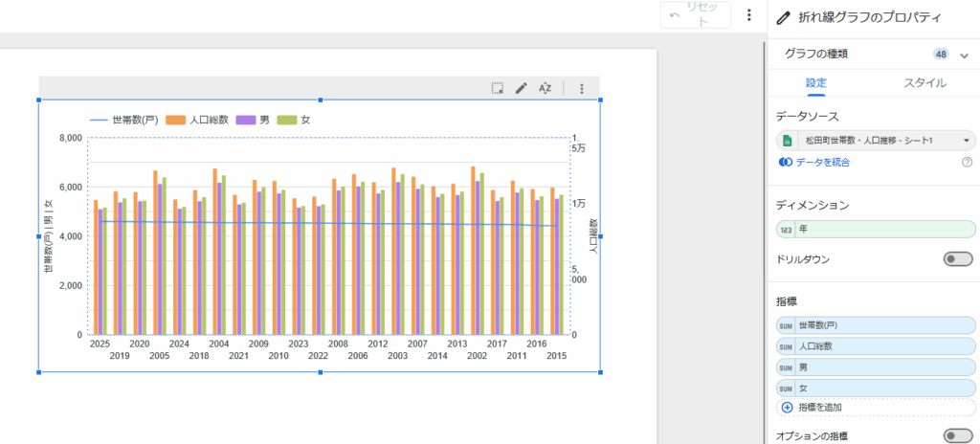Click the データを統合 link
This screenshot has width=980, height=444.
[815, 163]
